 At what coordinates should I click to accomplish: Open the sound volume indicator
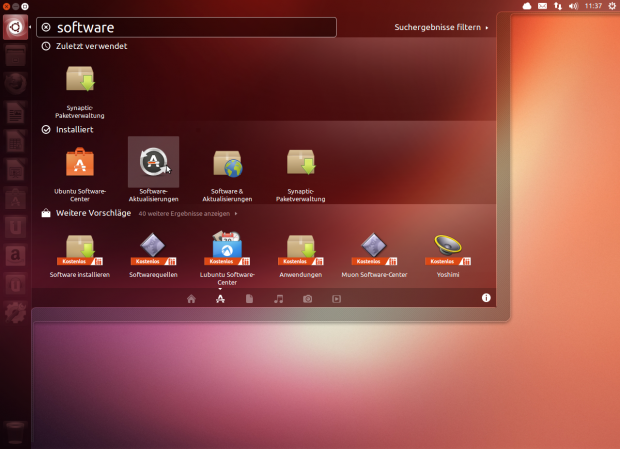573,6
